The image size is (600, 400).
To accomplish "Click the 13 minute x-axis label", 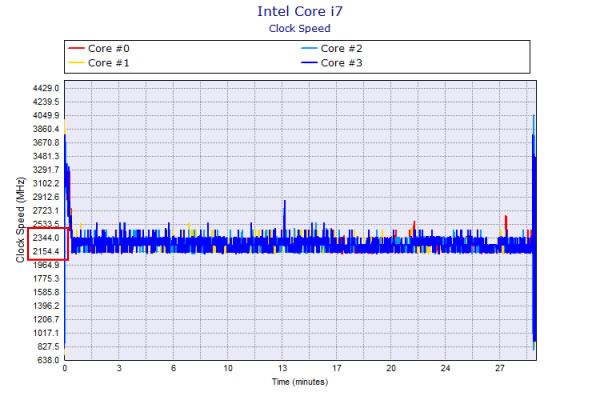I will [282, 368].
